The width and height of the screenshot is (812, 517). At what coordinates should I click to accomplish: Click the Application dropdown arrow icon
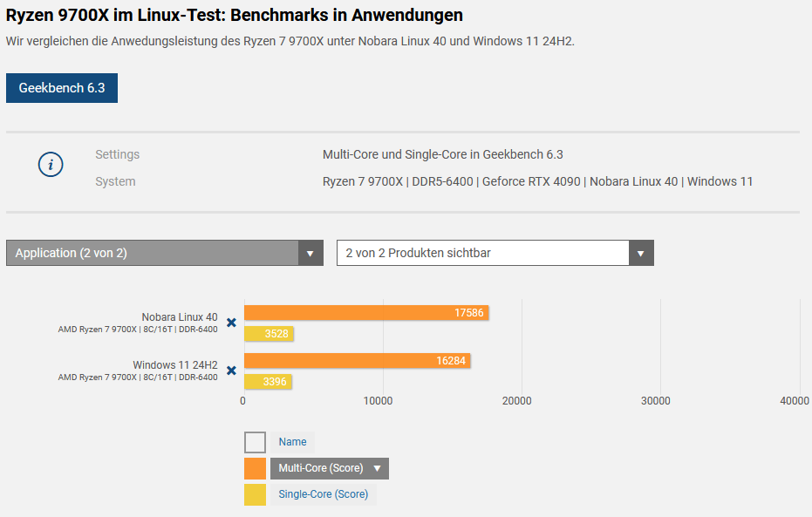310,253
